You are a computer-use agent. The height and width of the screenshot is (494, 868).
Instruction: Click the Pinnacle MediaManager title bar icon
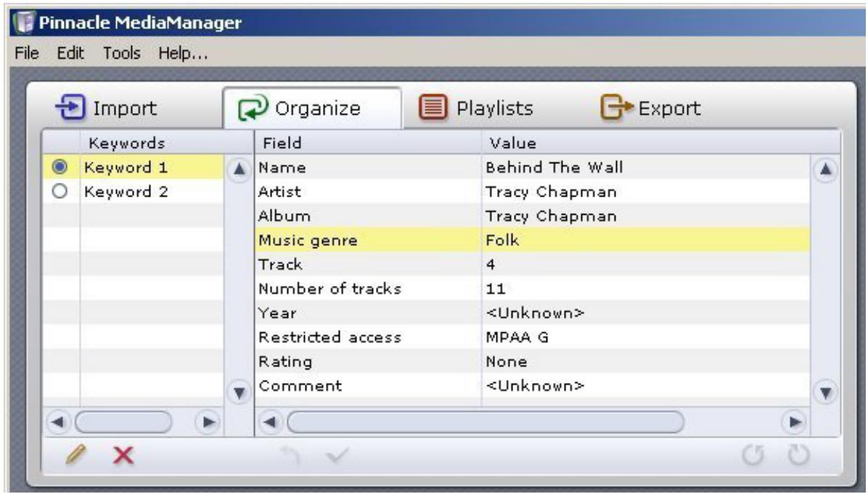(x=24, y=22)
